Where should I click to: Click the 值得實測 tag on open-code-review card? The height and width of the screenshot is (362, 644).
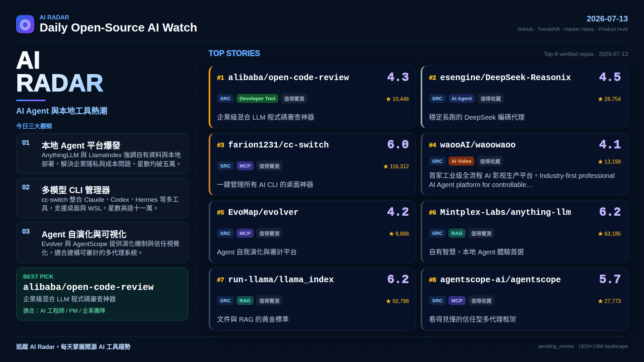(x=294, y=99)
